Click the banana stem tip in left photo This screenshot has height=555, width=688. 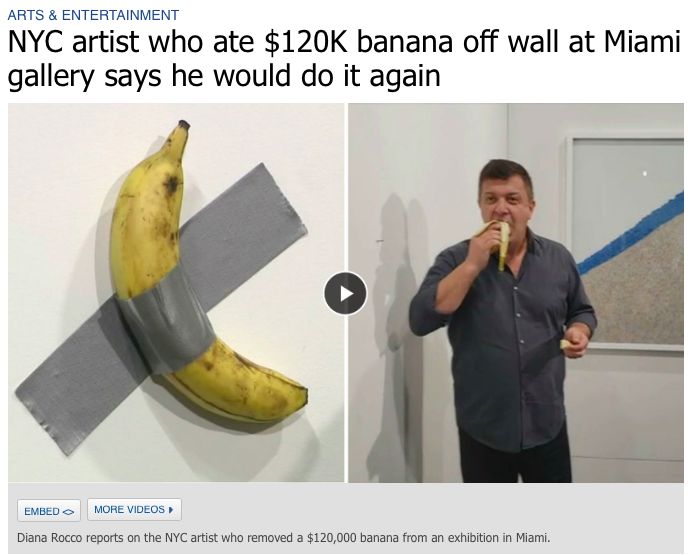pos(184,125)
